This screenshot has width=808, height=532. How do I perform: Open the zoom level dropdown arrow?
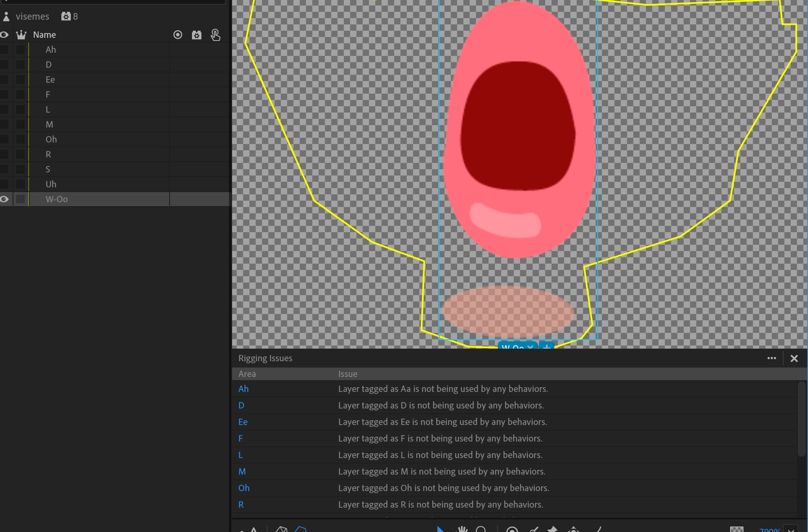[791, 530]
